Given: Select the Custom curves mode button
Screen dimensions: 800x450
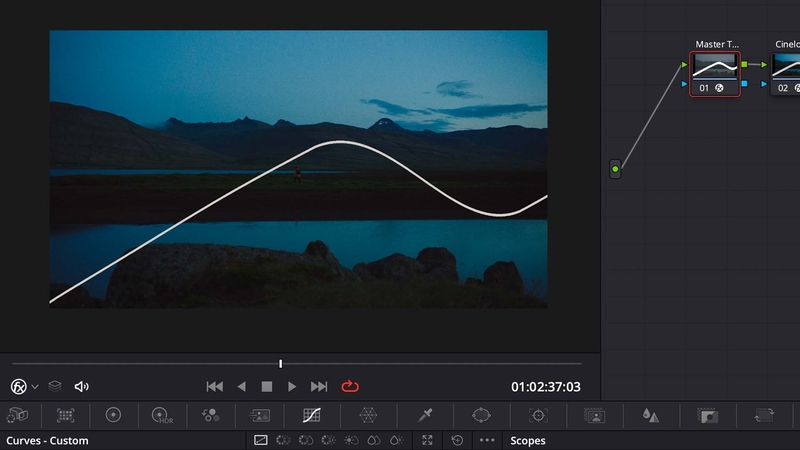Looking at the screenshot, I should coord(260,440).
